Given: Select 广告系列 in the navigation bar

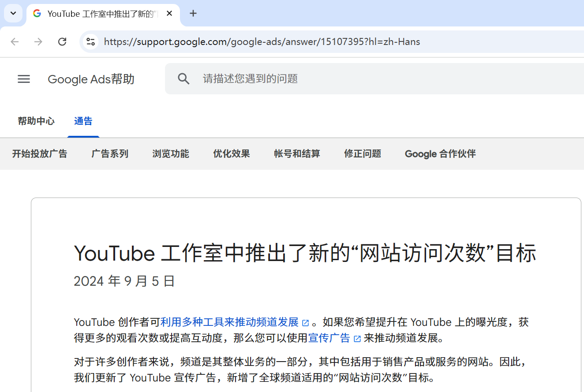Looking at the screenshot, I should [110, 153].
